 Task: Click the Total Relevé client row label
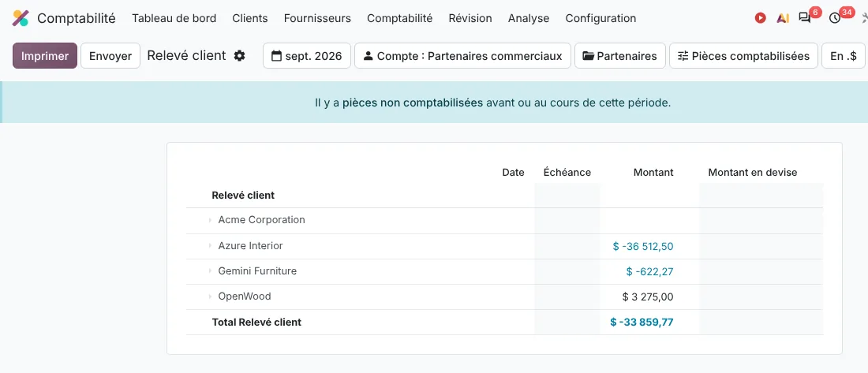256,322
